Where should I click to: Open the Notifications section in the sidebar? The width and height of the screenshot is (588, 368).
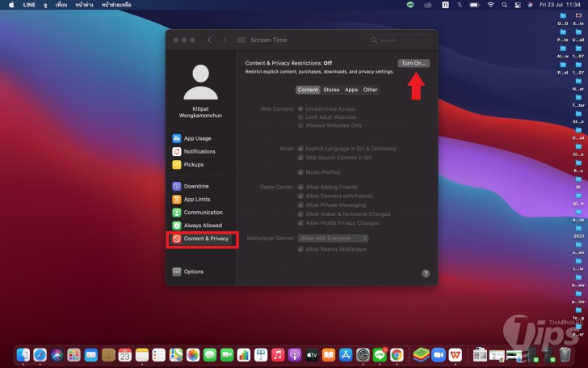[x=194, y=151]
